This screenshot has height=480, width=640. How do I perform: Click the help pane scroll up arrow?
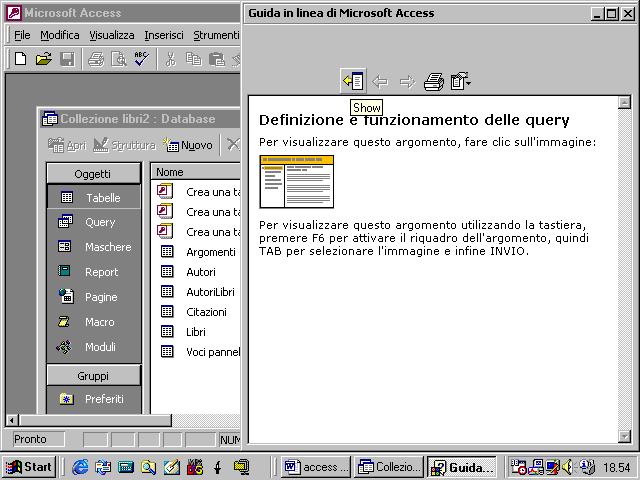pyautogui.click(x=624, y=103)
